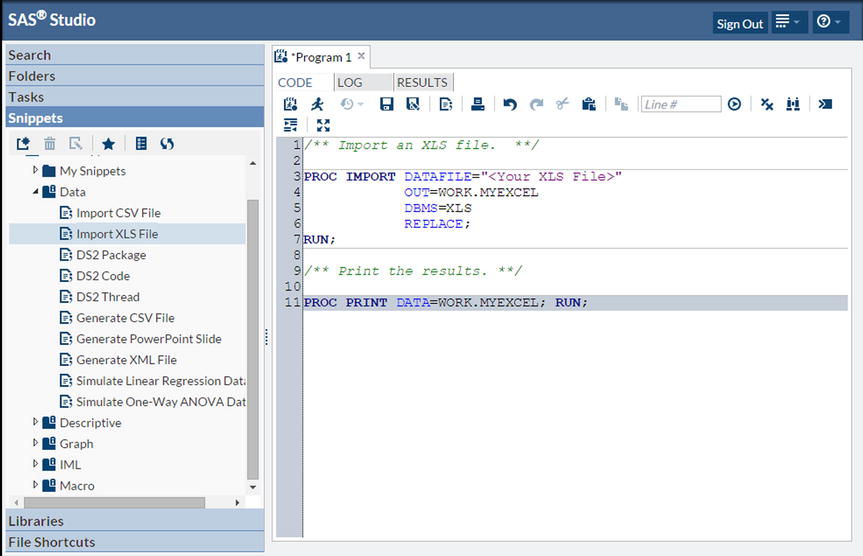The image size is (863, 556).
Task: Open the Folders panel section
Action: [x=135, y=76]
